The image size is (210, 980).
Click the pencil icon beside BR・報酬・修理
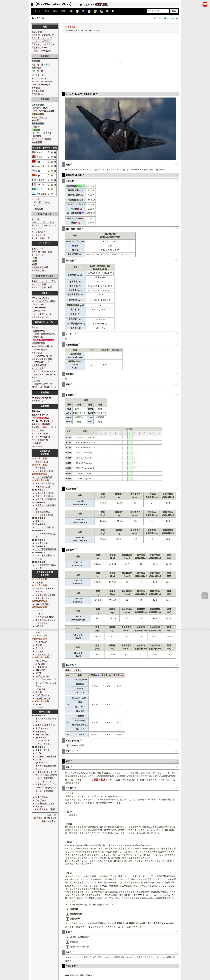[x=83, y=229]
